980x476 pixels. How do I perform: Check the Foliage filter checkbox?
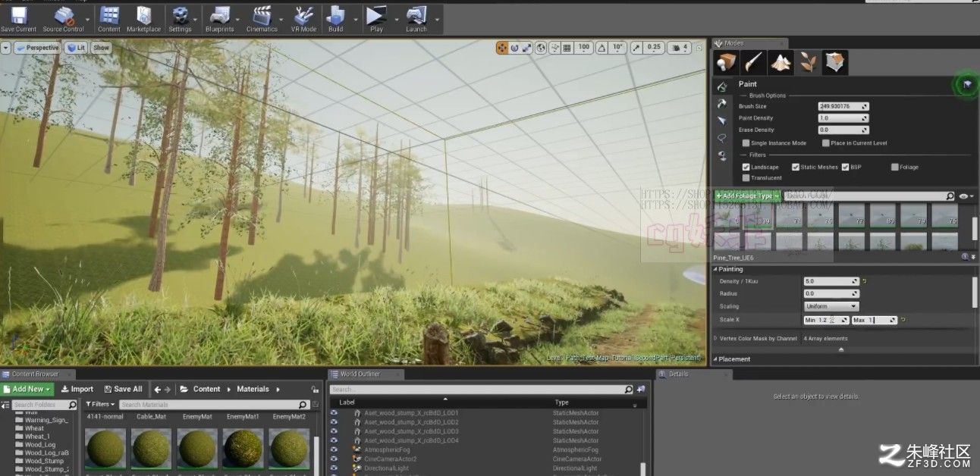(x=895, y=167)
